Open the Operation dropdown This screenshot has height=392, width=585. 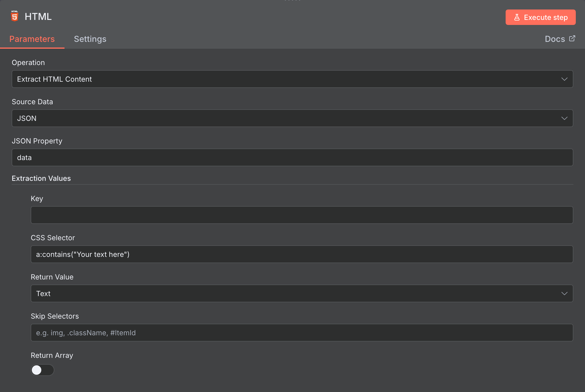point(292,79)
